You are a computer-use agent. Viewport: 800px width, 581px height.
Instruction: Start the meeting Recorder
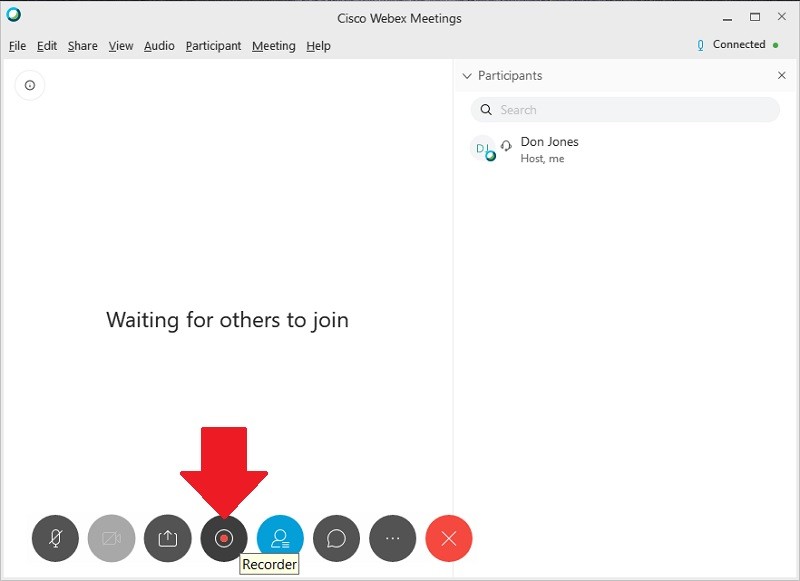click(223, 538)
